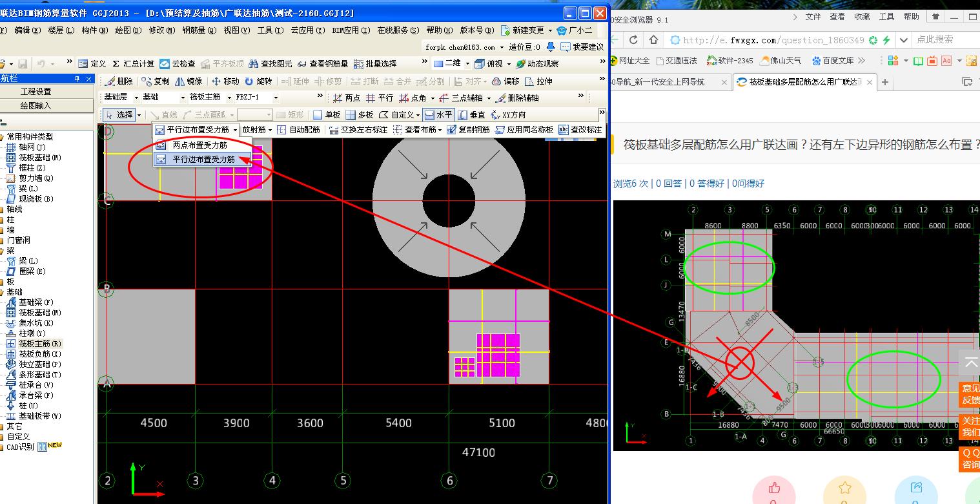Screen dimensions: 980x504
Task: Toggle 水平 horizontal direction
Action: tap(438, 115)
